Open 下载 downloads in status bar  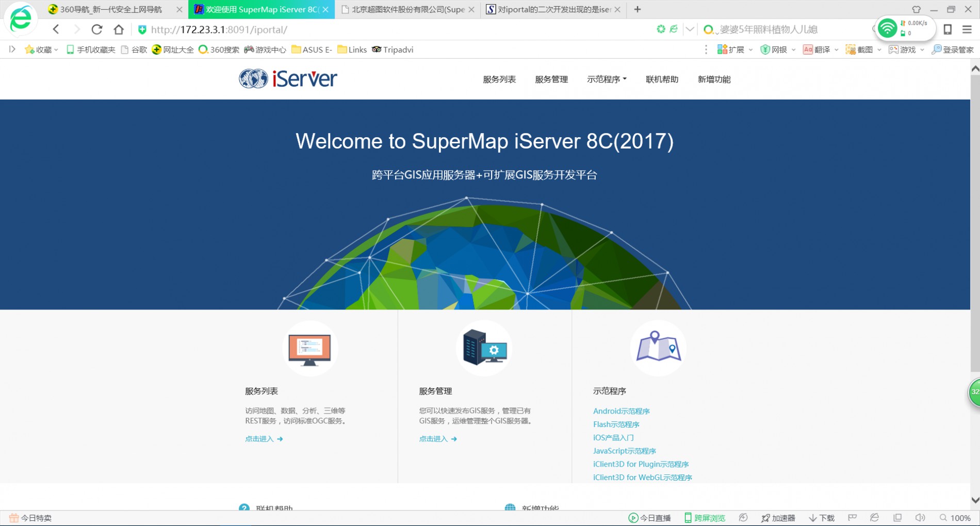pos(822,518)
